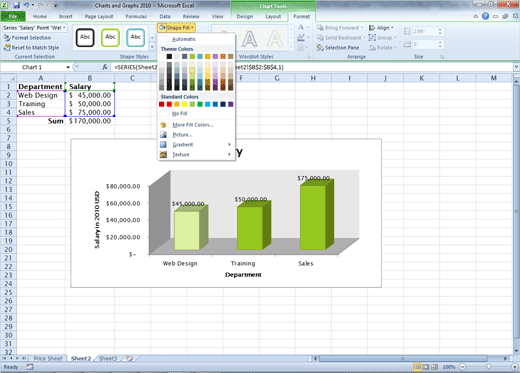The height and width of the screenshot is (373, 520).
Task: Click the Bring Forward icon
Action: tap(321, 28)
